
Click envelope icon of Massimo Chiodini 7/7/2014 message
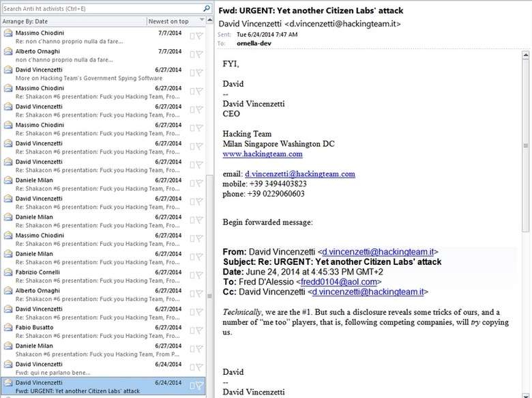pyautogui.click(x=8, y=33)
